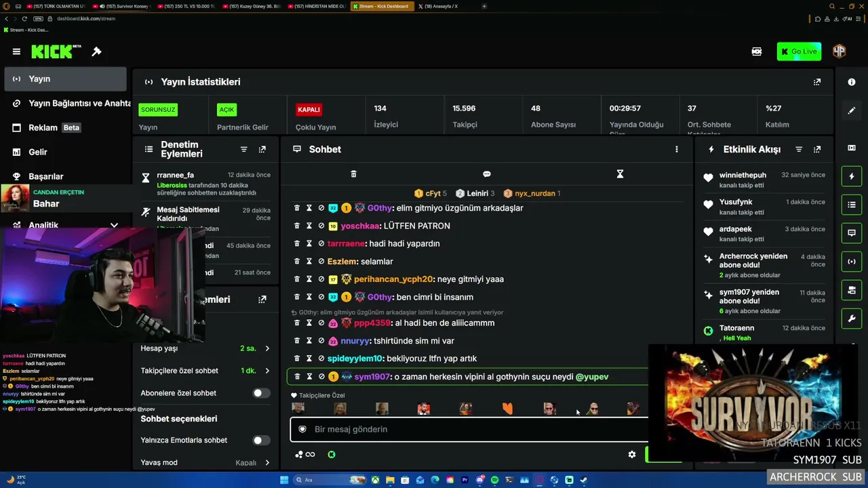Open a new browser tab
Image resolution: width=868 pixels, height=488 pixels.
tap(484, 6)
